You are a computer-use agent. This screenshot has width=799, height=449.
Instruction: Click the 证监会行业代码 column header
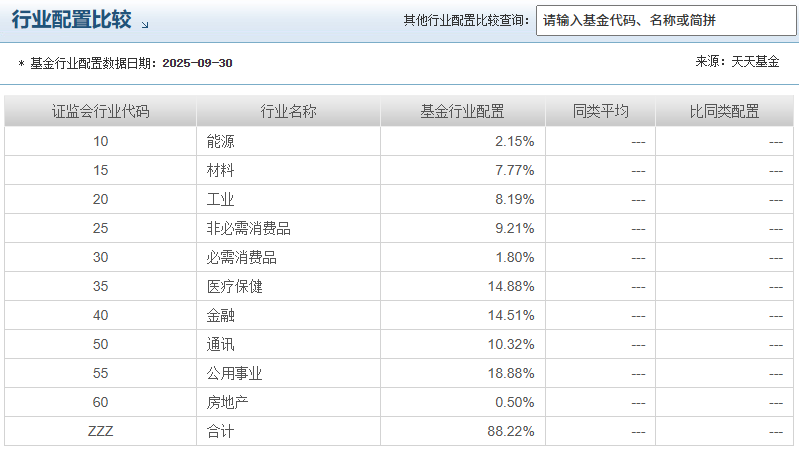click(100, 111)
